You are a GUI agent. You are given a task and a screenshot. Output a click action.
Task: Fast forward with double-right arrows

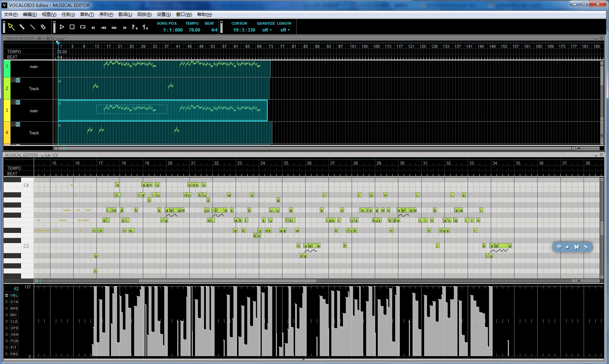pyautogui.click(x=114, y=28)
